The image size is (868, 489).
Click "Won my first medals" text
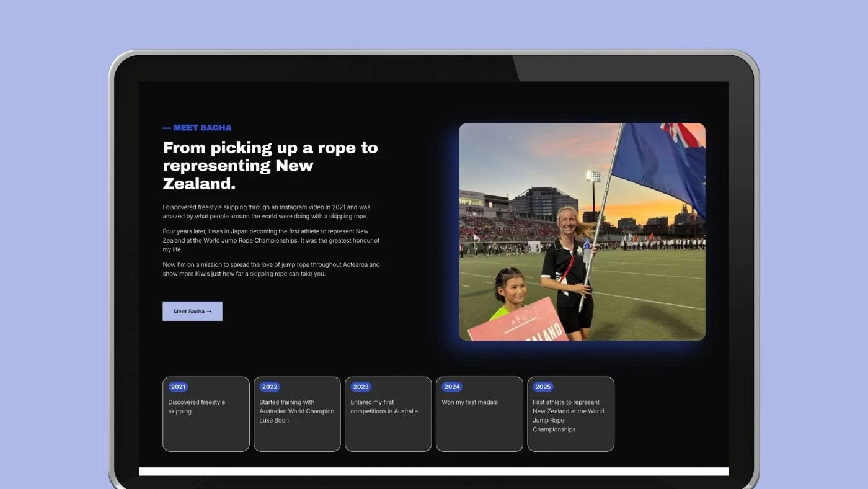pos(469,402)
